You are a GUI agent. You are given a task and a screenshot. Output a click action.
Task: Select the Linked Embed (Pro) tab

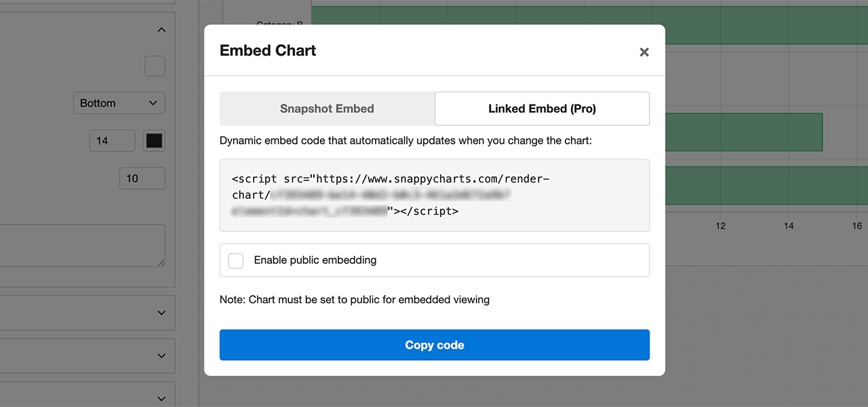(542, 109)
